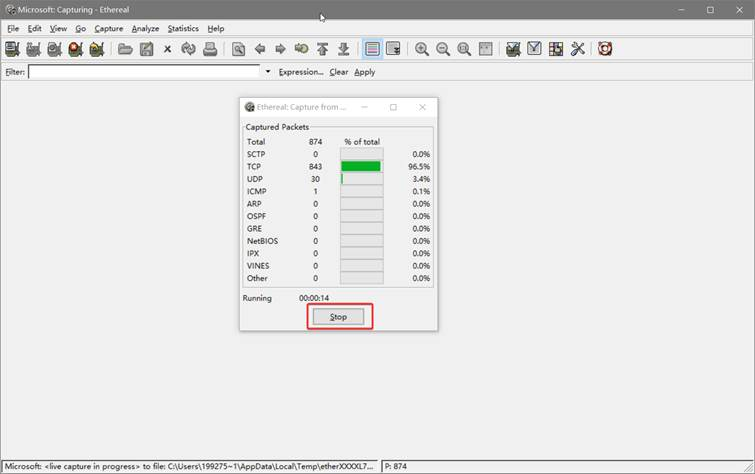This screenshot has width=755, height=474.
Task: Open a capture file with folder icon
Action: pyautogui.click(x=125, y=49)
